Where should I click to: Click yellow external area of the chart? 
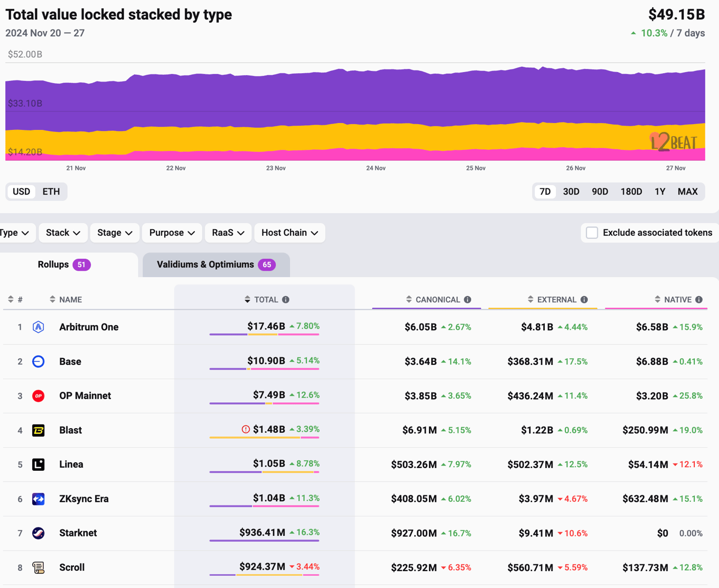[x=355, y=137]
